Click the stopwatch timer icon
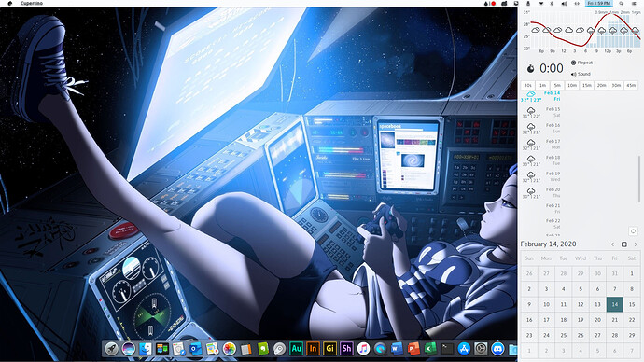This screenshot has width=644, height=362. (x=531, y=68)
